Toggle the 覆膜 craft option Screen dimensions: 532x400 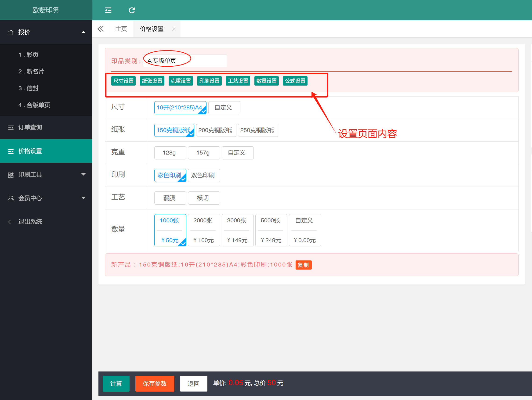pos(170,198)
